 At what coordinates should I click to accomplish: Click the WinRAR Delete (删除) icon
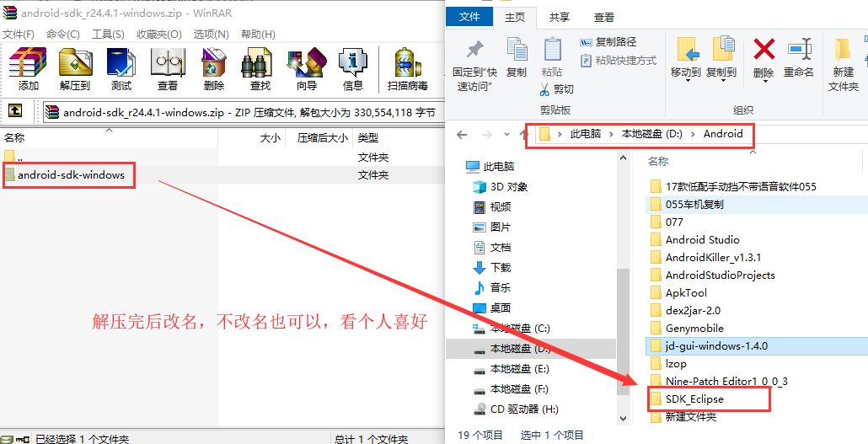213,62
